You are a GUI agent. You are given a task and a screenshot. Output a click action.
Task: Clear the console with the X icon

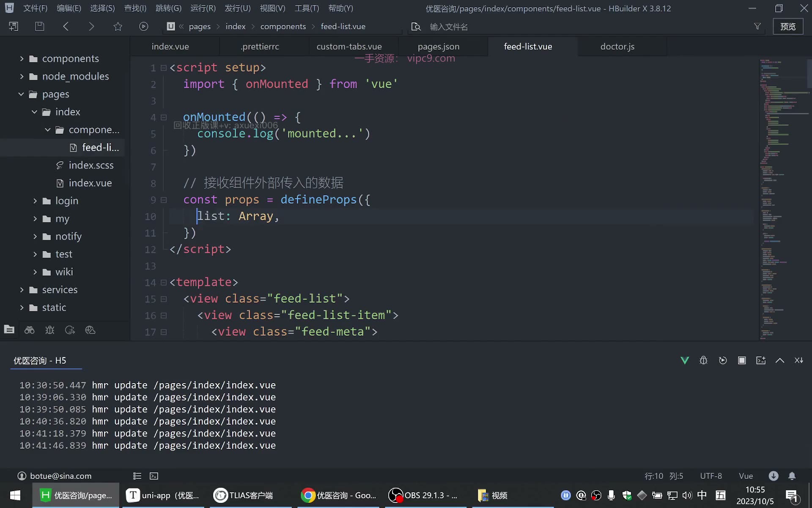click(798, 360)
